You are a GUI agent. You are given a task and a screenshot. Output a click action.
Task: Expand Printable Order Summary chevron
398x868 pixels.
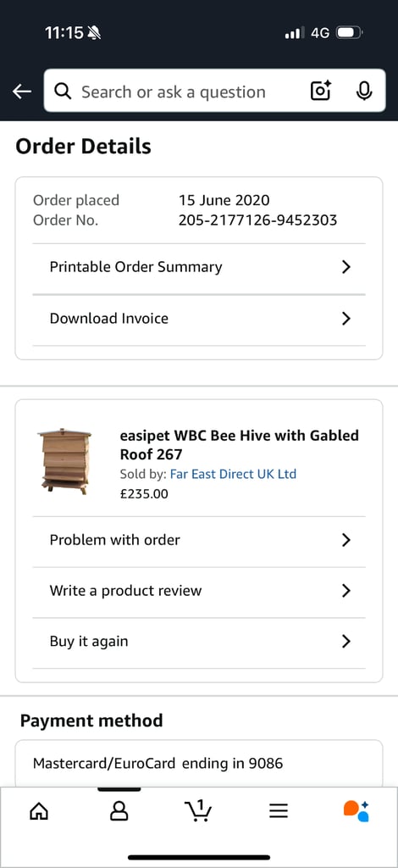(x=346, y=267)
